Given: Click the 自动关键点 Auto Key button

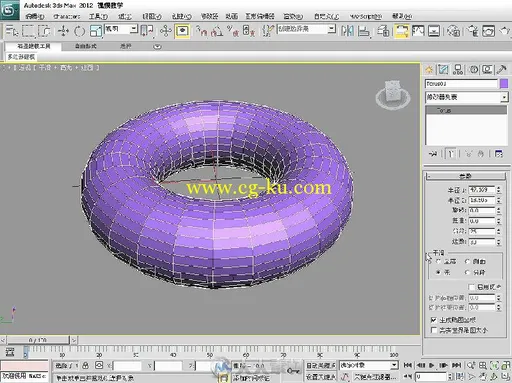Looking at the screenshot, I should (321, 365).
